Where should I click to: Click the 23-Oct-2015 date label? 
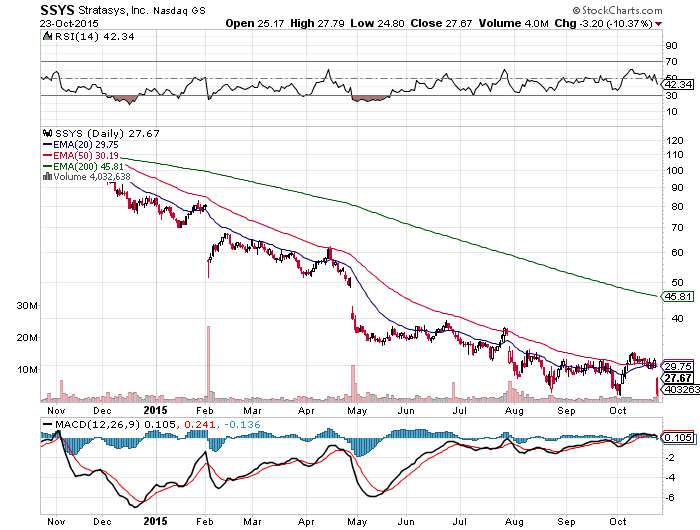[69, 23]
